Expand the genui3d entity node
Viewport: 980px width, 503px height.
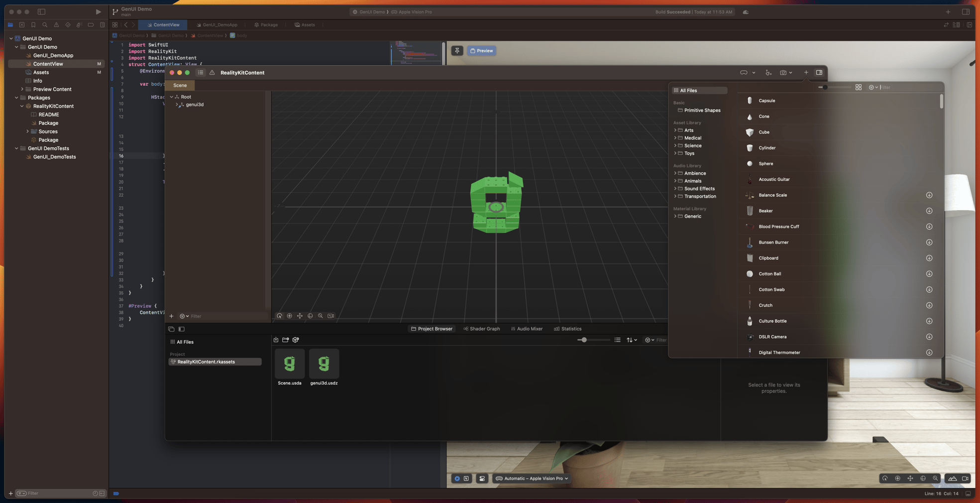[177, 105]
